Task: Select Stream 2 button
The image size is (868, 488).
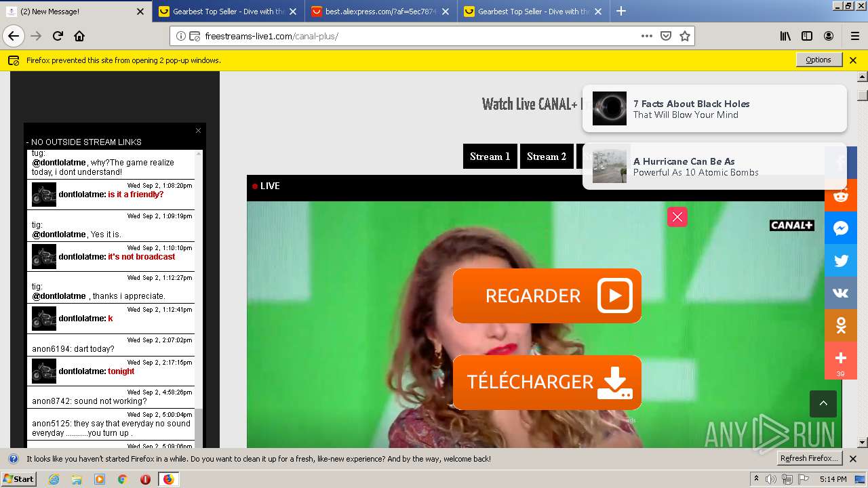Action: click(x=547, y=157)
